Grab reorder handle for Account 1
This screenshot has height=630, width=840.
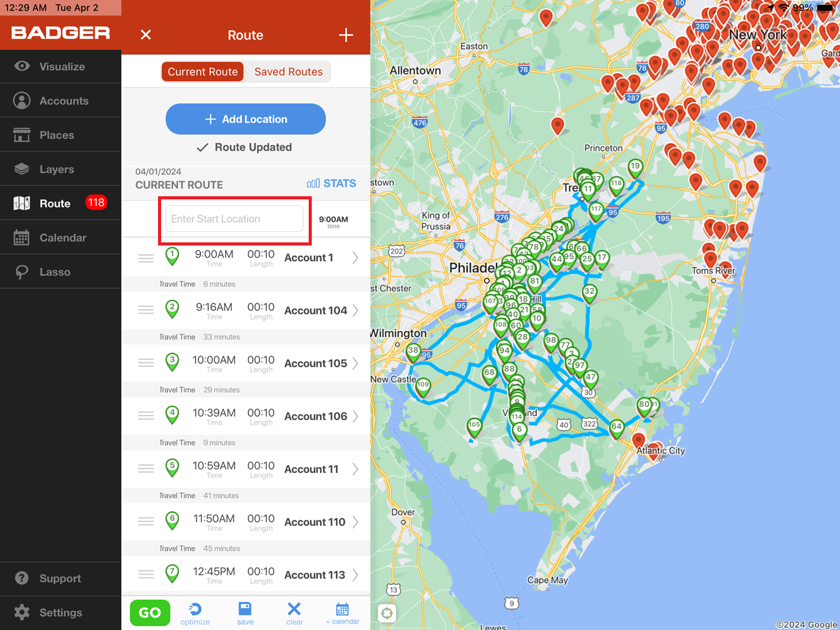coord(146,258)
